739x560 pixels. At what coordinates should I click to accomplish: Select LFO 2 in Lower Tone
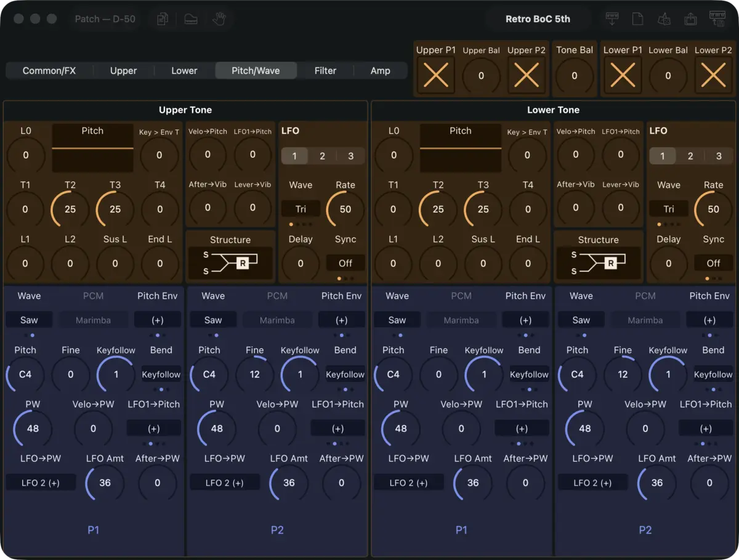690,156
